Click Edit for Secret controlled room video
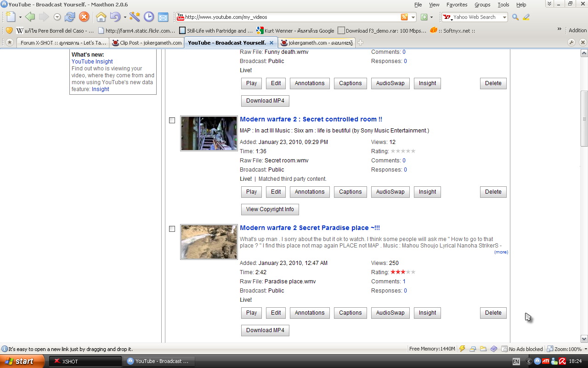The height and width of the screenshot is (368, 588). point(276,192)
